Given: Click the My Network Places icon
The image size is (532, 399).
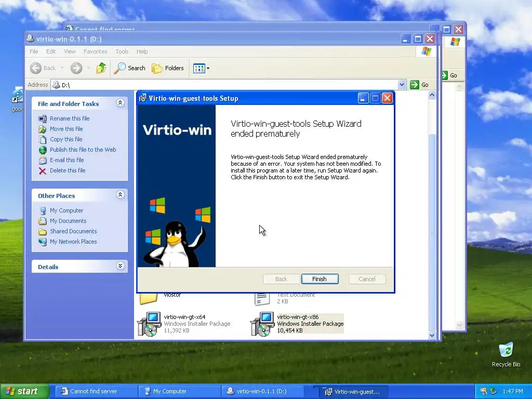Looking at the screenshot, I should tap(43, 242).
